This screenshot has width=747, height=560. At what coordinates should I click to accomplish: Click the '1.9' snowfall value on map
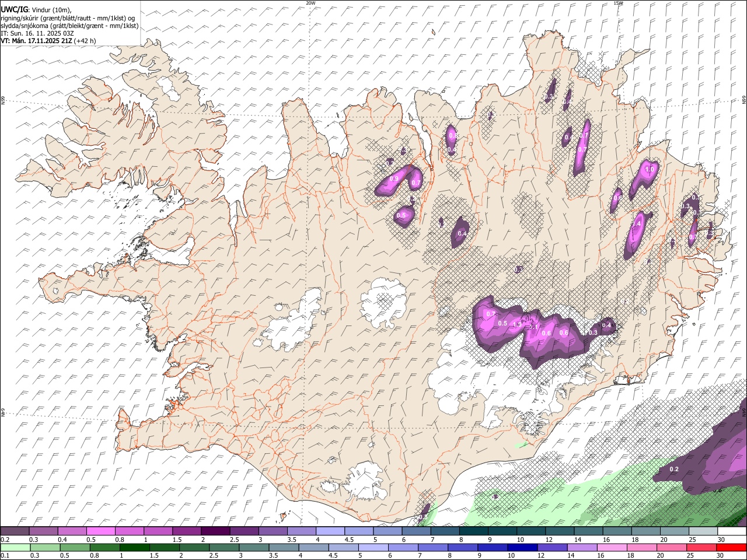coord(516,324)
